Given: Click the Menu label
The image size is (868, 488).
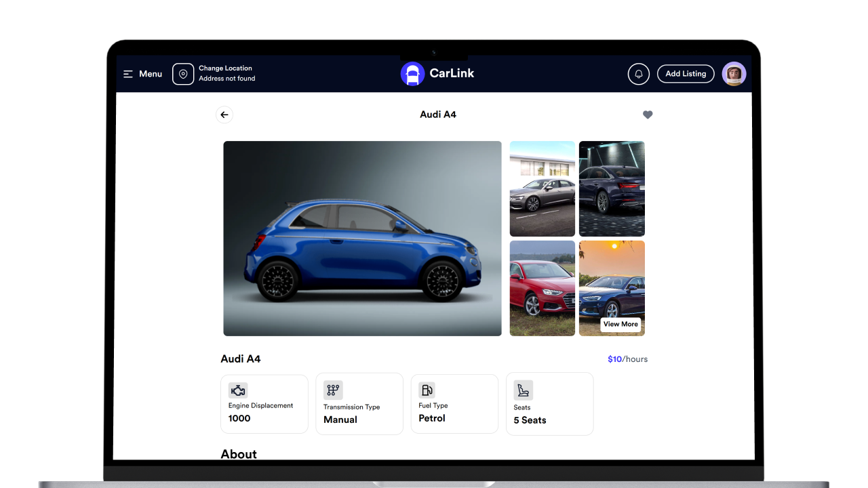Looking at the screenshot, I should point(151,74).
